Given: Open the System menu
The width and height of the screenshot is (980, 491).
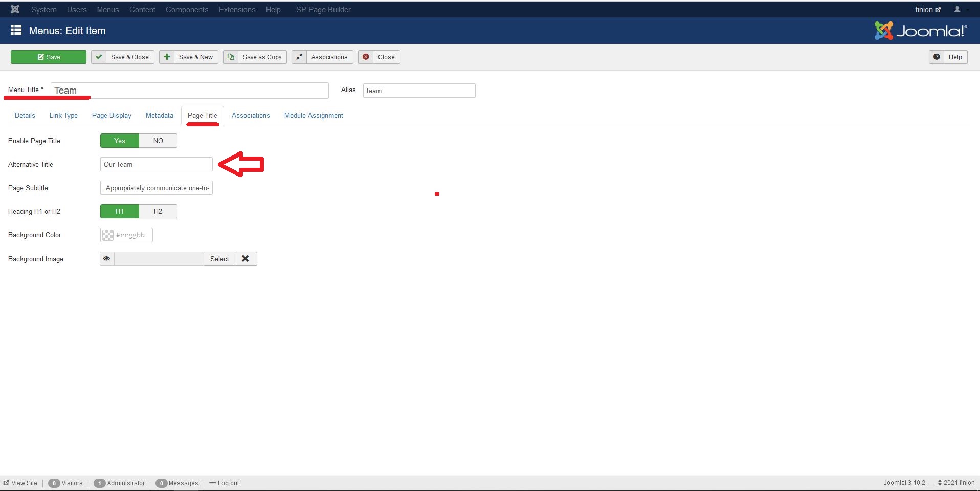Looking at the screenshot, I should 44,10.
